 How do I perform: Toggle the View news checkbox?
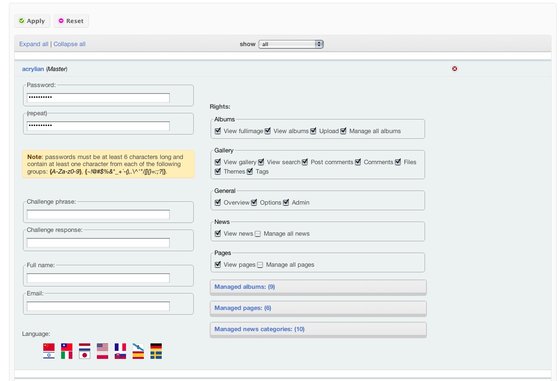click(218, 234)
